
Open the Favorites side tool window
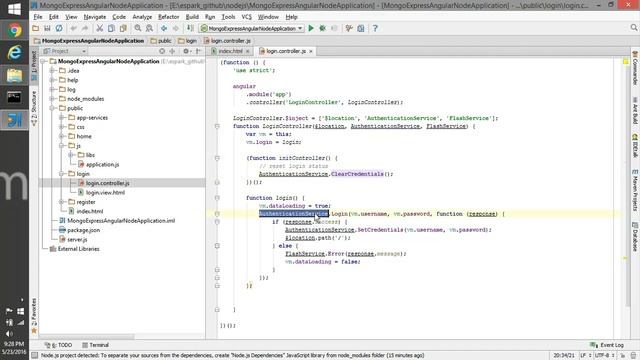(34, 316)
